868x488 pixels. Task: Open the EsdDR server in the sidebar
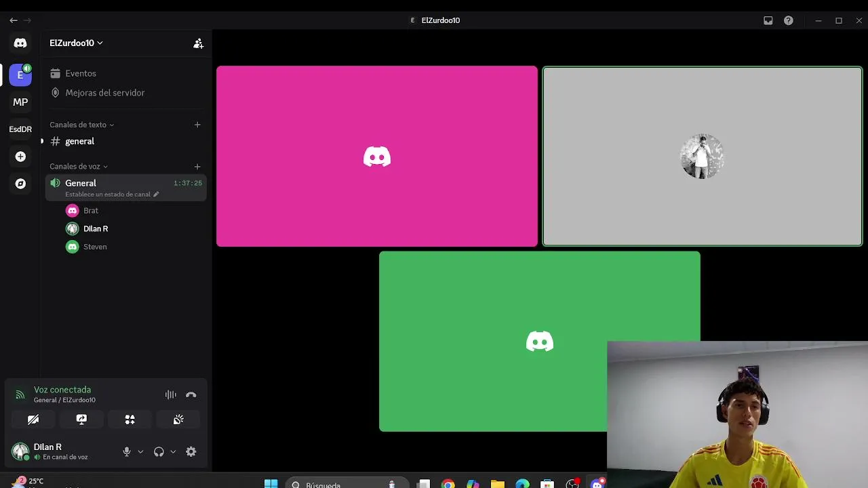pos(20,129)
